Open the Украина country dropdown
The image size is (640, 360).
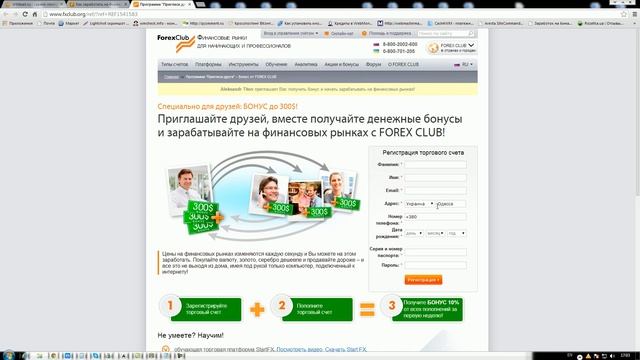click(419, 204)
